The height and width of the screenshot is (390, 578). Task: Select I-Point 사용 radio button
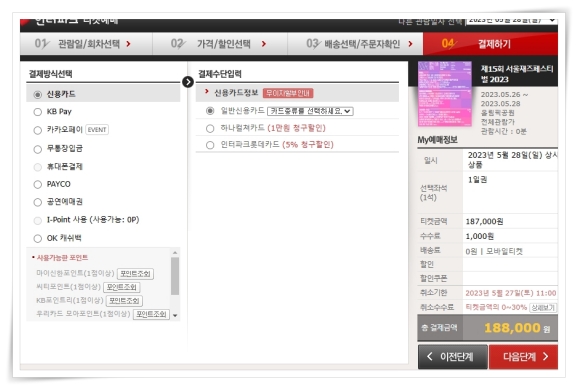pyautogui.click(x=37, y=220)
